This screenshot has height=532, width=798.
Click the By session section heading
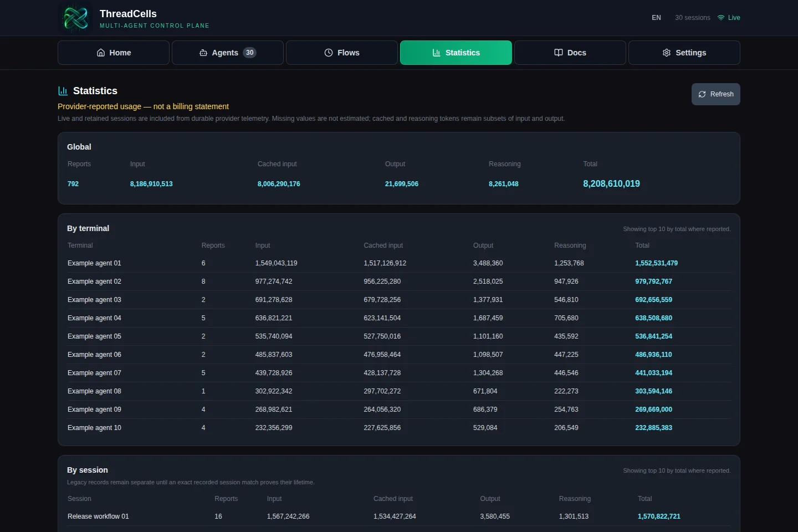click(x=88, y=470)
